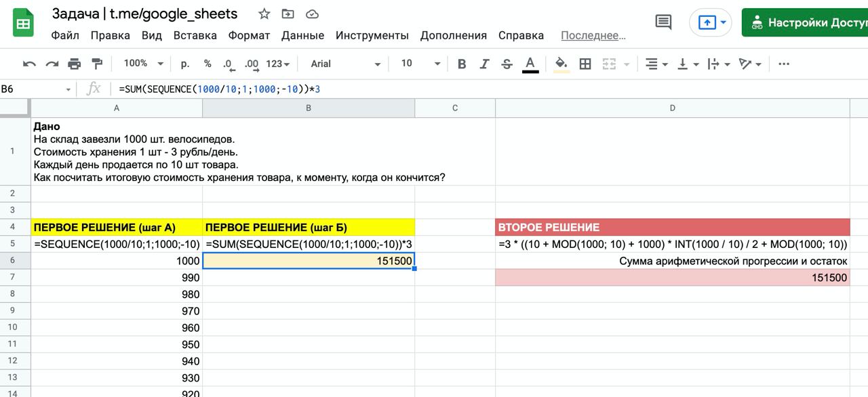The image size is (868, 397).
Task: Open the comment history
Action: tap(663, 22)
